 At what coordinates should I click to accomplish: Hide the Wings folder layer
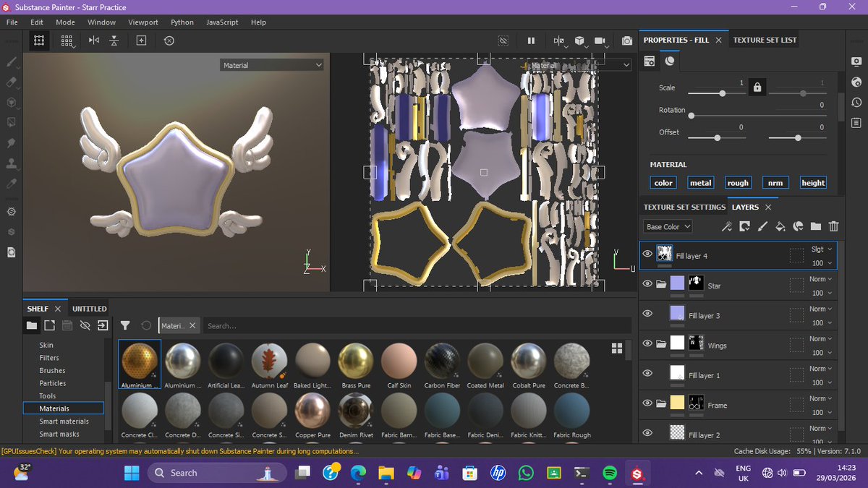[647, 344]
